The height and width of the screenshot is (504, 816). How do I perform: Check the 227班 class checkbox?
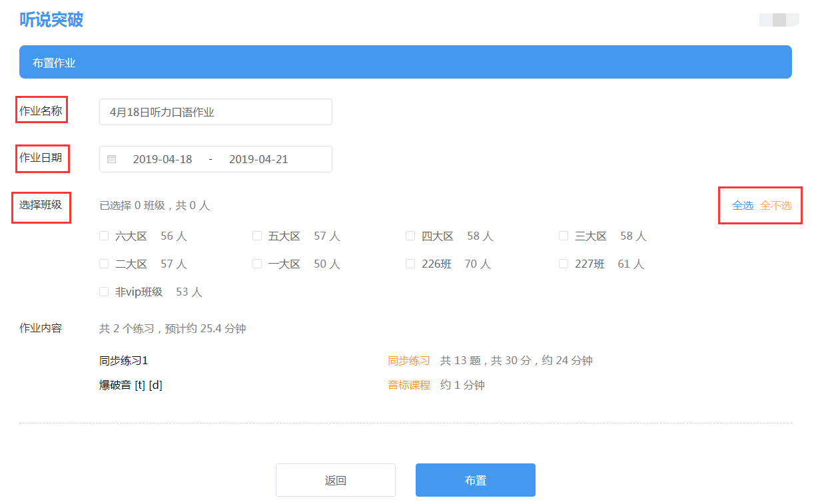[x=564, y=264]
